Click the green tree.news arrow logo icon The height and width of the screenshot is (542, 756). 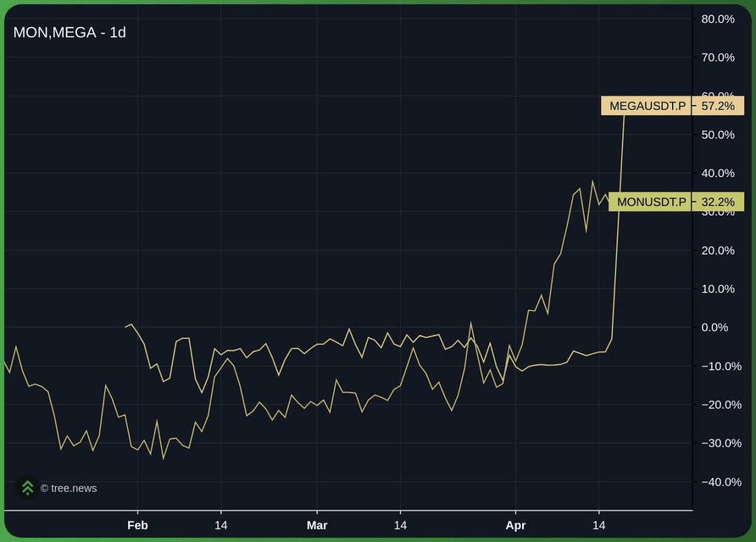[27, 487]
